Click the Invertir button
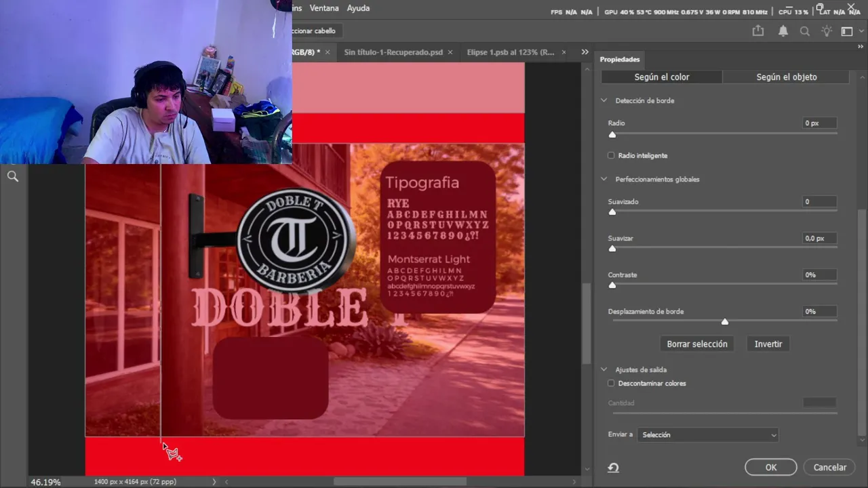 click(768, 344)
